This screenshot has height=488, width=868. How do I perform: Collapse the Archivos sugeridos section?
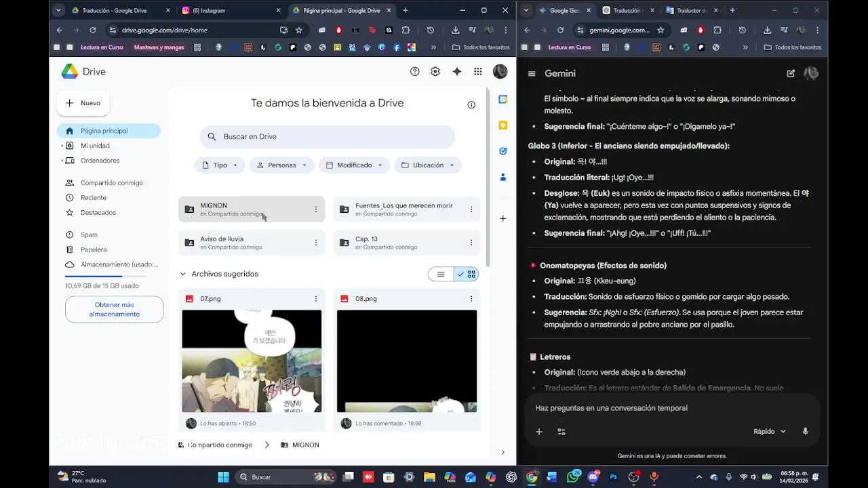(182, 274)
